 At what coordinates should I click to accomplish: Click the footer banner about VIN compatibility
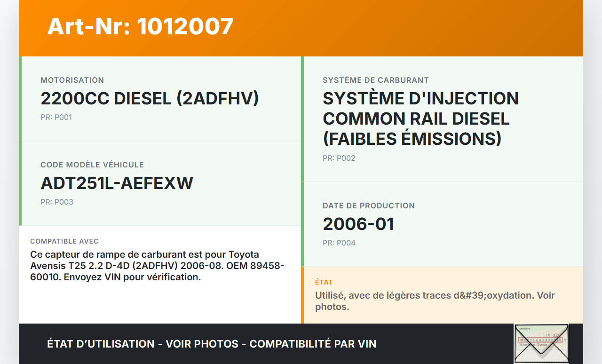(212, 344)
